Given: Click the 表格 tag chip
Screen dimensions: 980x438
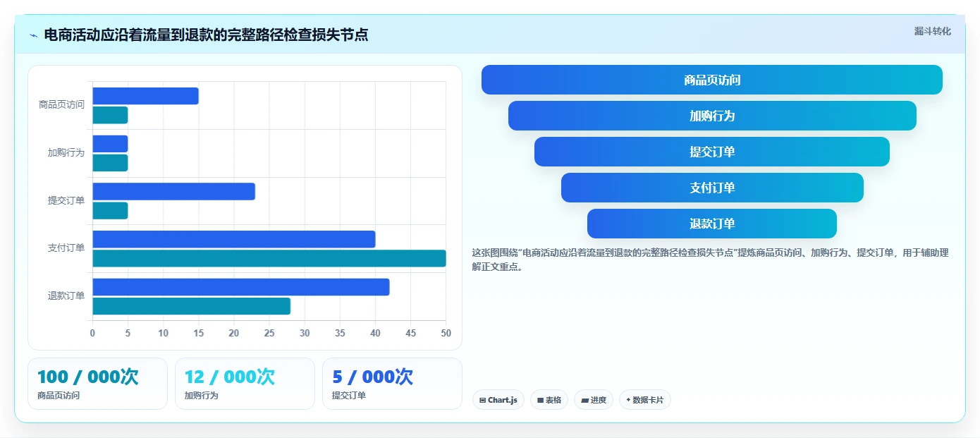Looking at the screenshot, I should pyautogui.click(x=549, y=400).
